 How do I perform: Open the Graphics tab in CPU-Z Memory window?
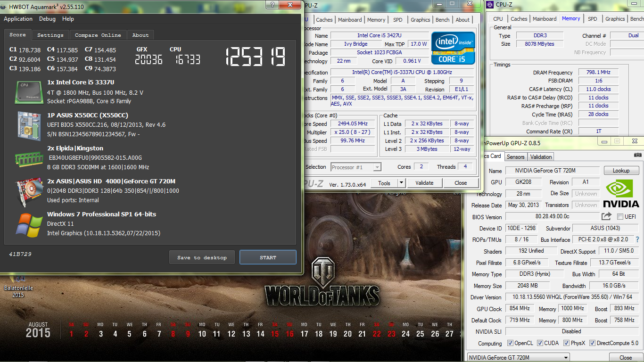(615, 19)
